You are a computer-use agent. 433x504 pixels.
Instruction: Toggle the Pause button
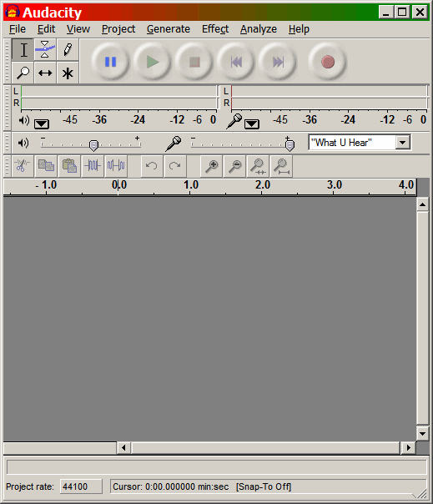click(x=110, y=62)
